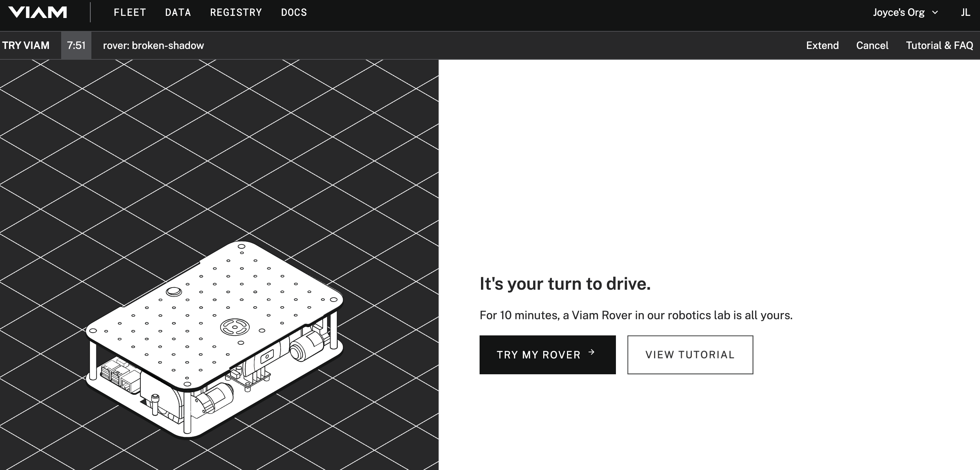Viewport: 980px width, 470px height.
Task: Click the TRY MY ROVER button
Action: click(548, 355)
